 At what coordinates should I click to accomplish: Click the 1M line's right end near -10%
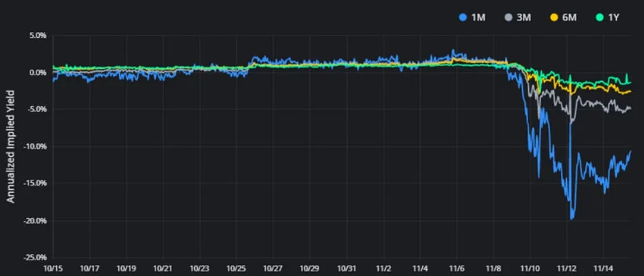point(630,152)
